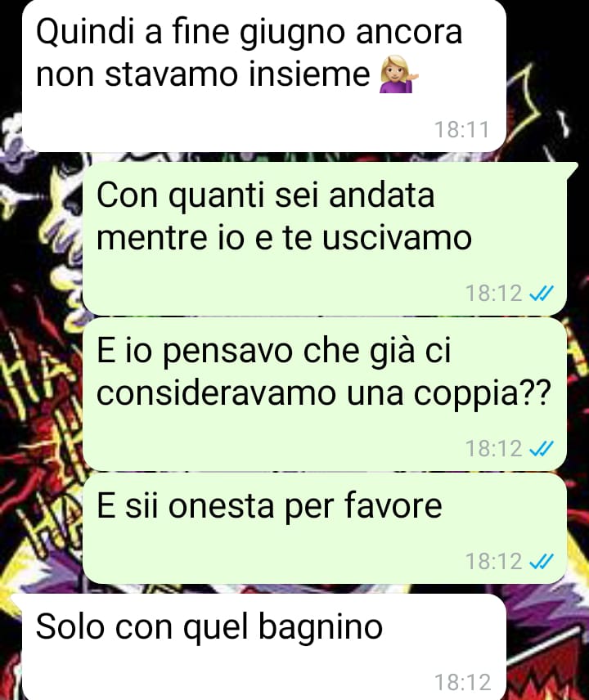This screenshot has height=700, width=589.
Task: Click double check on 'E sii onesta' message
Action: (x=542, y=561)
